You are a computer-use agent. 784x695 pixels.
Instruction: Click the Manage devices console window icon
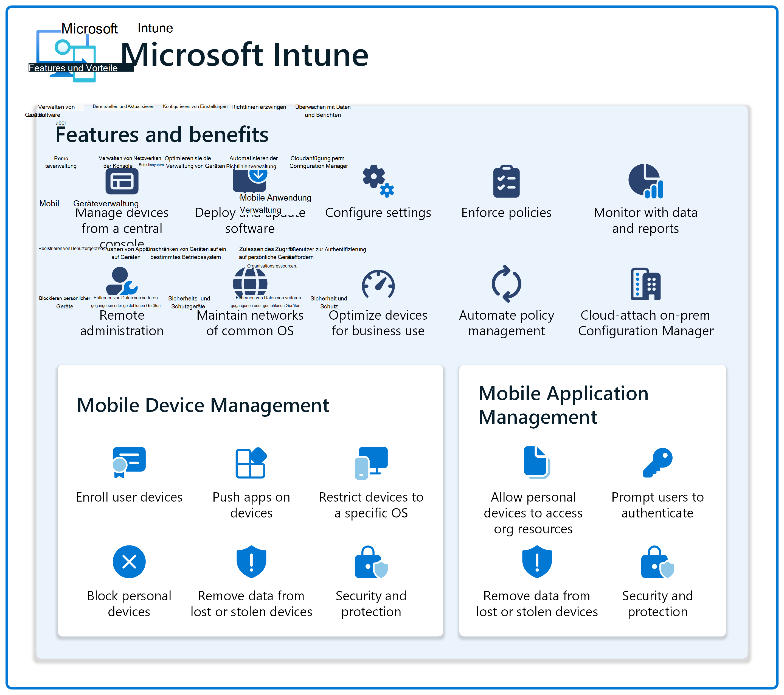[x=122, y=181]
